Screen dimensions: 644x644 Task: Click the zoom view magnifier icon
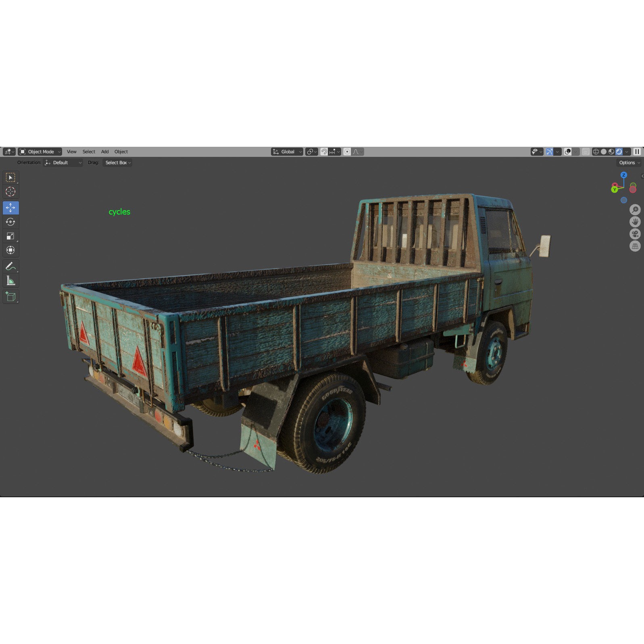(x=635, y=209)
